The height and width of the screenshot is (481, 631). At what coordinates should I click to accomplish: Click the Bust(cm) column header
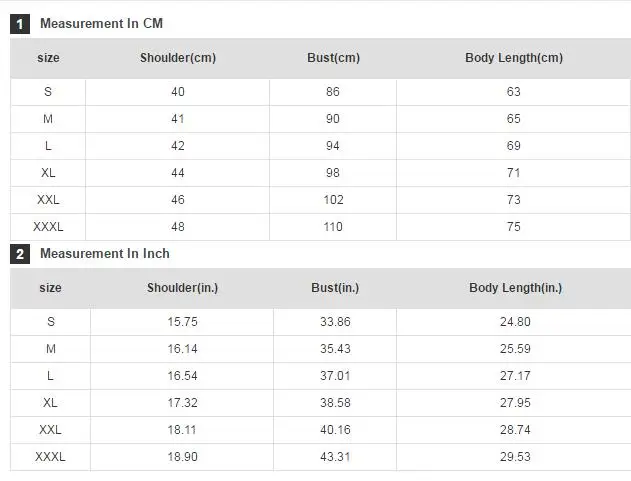[x=333, y=58]
